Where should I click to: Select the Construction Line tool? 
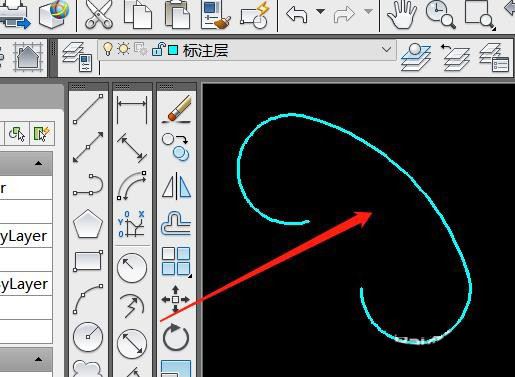pos(88,147)
